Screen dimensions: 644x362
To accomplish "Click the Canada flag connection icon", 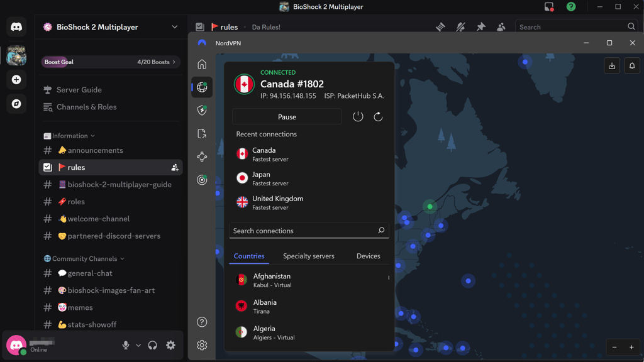I will (x=244, y=84).
